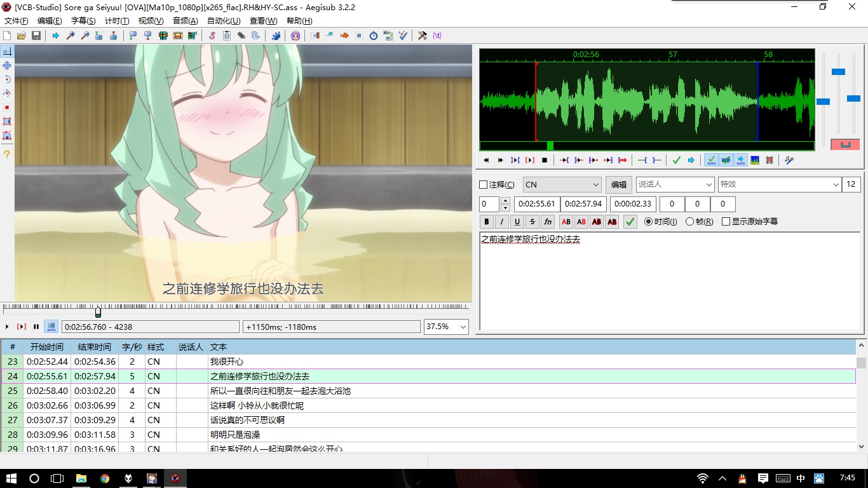Go to next audio line
This screenshot has width=868, height=488.
[501, 160]
